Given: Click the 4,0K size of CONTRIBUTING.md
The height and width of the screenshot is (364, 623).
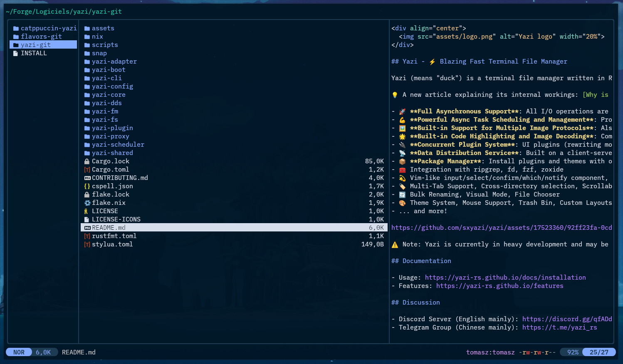Looking at the screenshot, I should point(376,178).
